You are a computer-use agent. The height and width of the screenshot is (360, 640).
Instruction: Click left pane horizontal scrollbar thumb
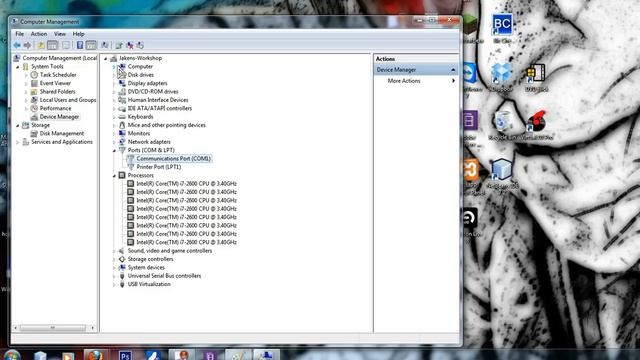pos(53,328)
